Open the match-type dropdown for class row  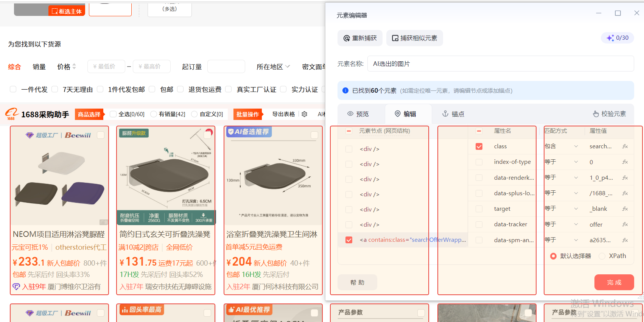point(576,146)
